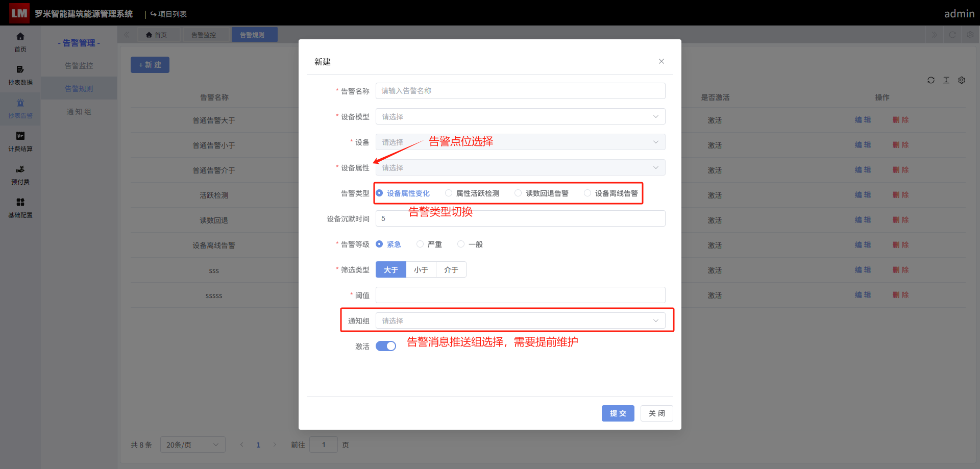Click 删除 for 设备离线告警 row
Viewport: 980px width, 469px height.
[900, 245]
